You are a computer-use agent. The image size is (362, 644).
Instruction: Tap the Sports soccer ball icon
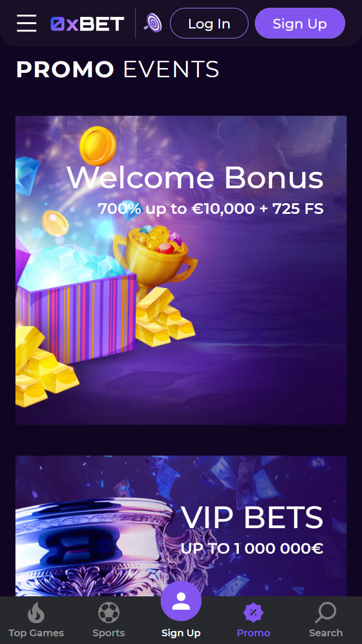click(x=109, y=613)
